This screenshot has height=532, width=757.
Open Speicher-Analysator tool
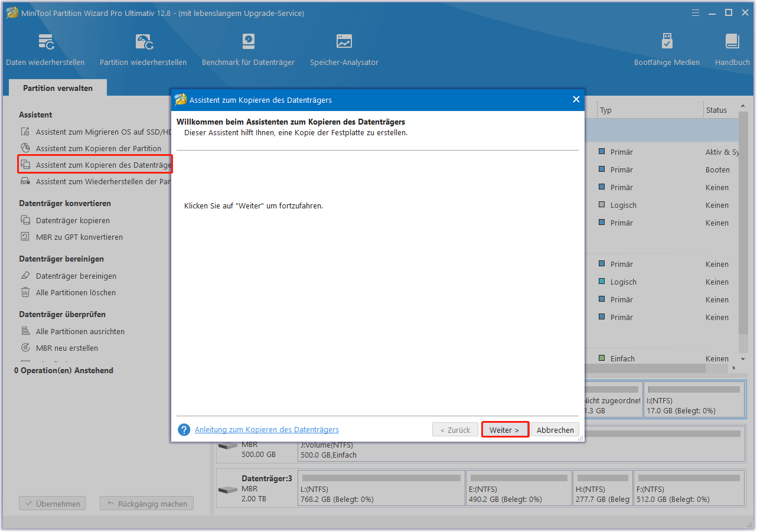point(344,50)
